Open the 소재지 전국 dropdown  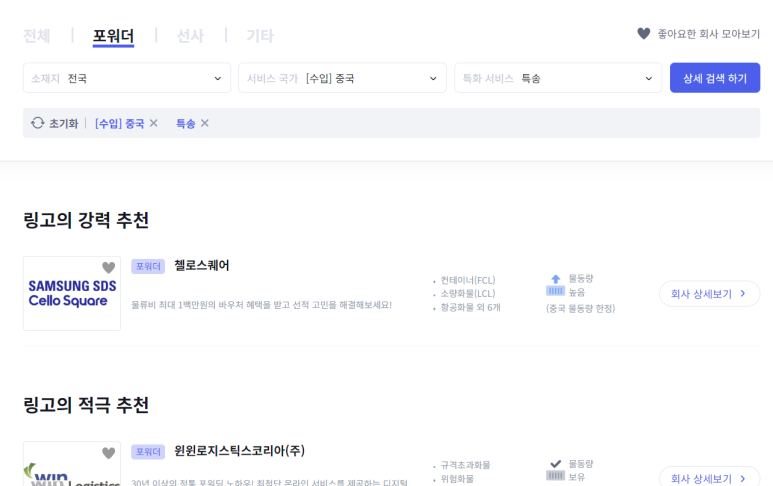pos(127,78)
